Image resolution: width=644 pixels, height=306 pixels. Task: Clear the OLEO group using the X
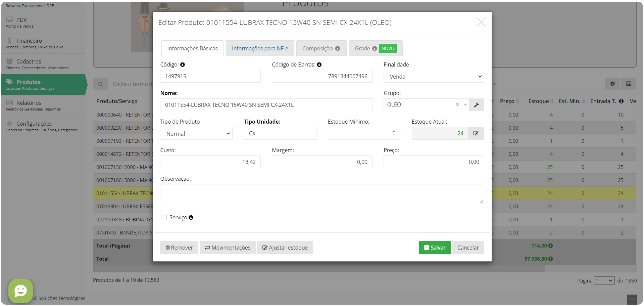[x=457, y=104]
